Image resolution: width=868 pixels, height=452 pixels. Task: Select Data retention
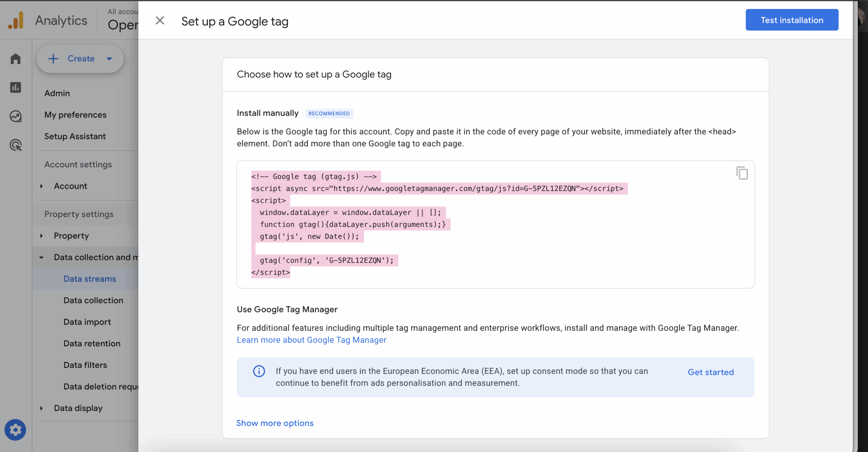92,343
